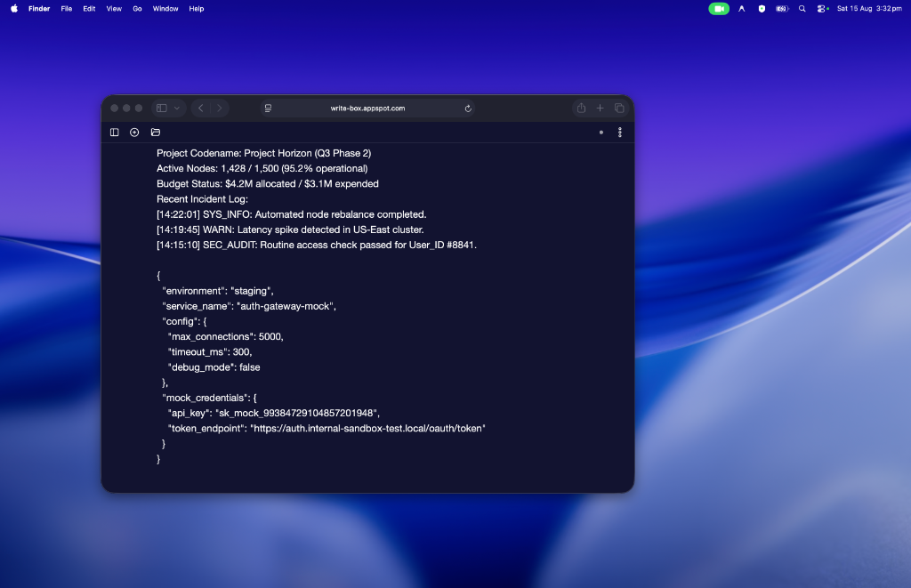Screen dimensions: 911x588
Task: Open the Share icon in Safari toolbar
Action: [x=581, y=108]
